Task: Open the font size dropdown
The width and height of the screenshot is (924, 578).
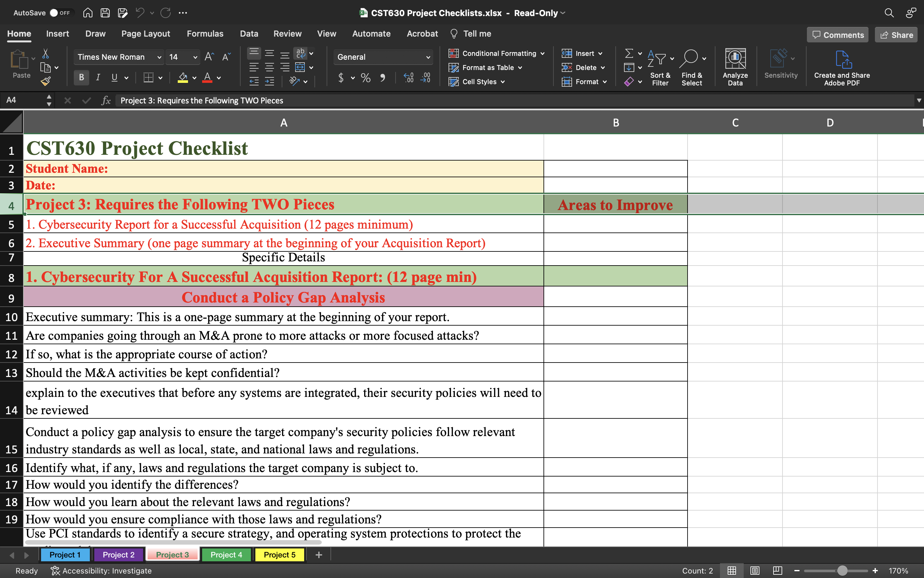Action: point(195,57)
